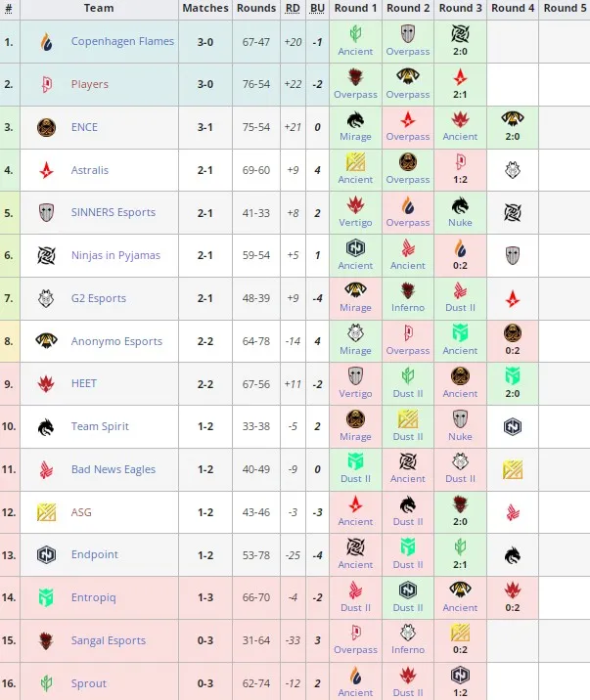Open the SINNERS Esports team link
590x700 pixels.
(113, 212)
